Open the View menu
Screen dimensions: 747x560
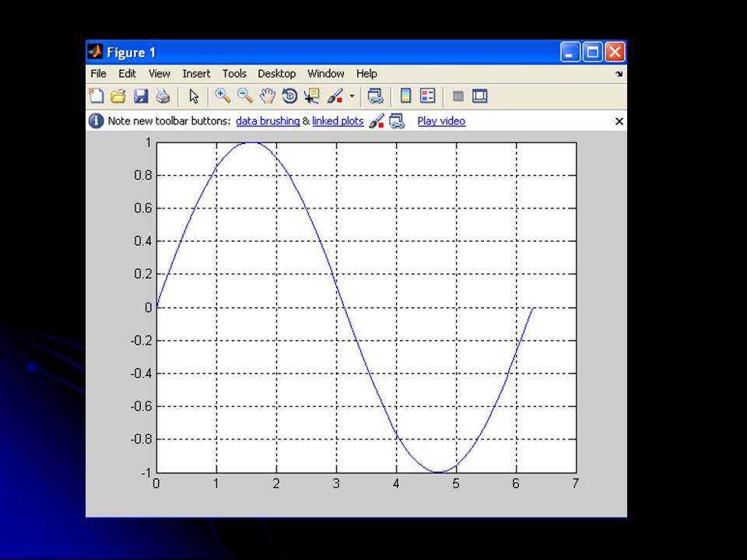[159, 74]
